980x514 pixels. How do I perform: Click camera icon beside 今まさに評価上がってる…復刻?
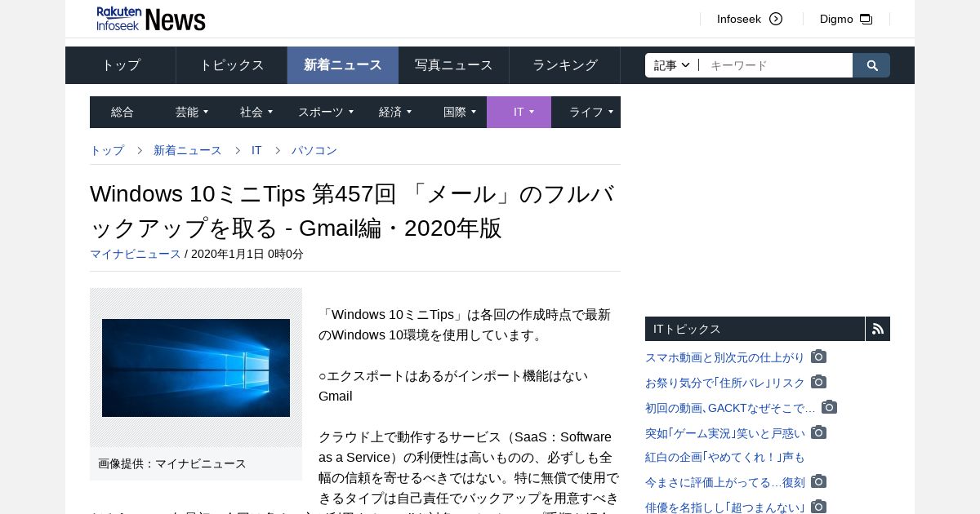[x=818, y=481]
